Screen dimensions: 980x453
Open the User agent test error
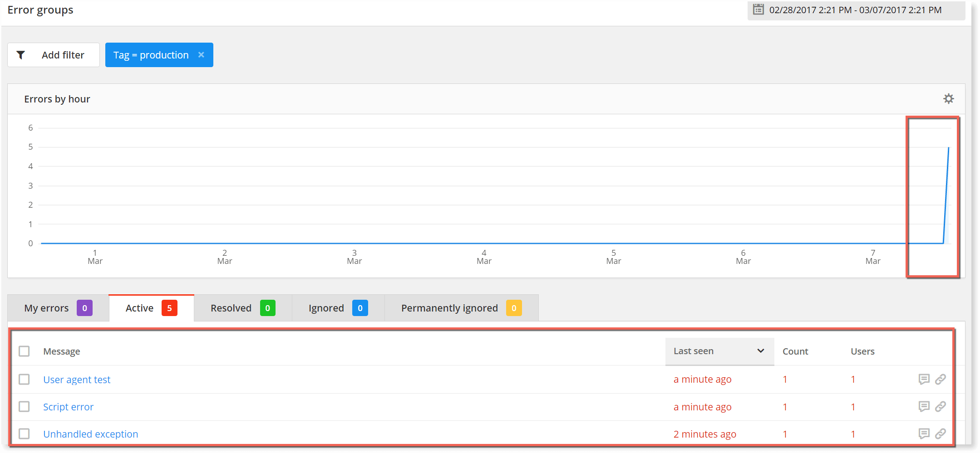[x=77, y=380]
